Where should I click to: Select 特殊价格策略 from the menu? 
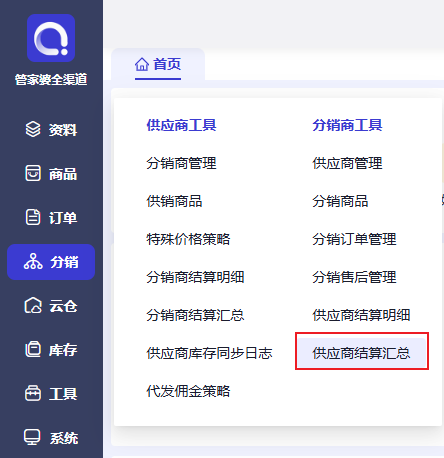(x=188, y=239)
